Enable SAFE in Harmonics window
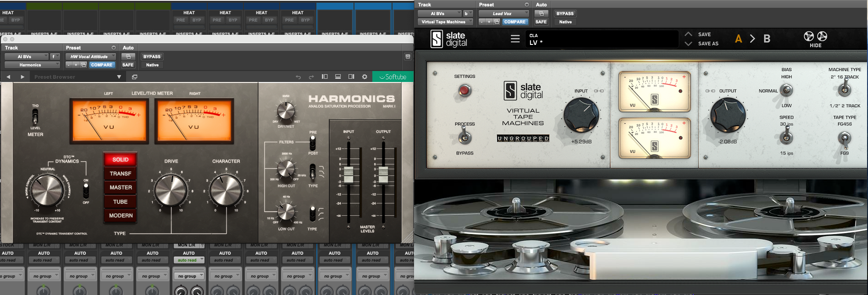Screen dimensions: 868x295 (128, 65)
